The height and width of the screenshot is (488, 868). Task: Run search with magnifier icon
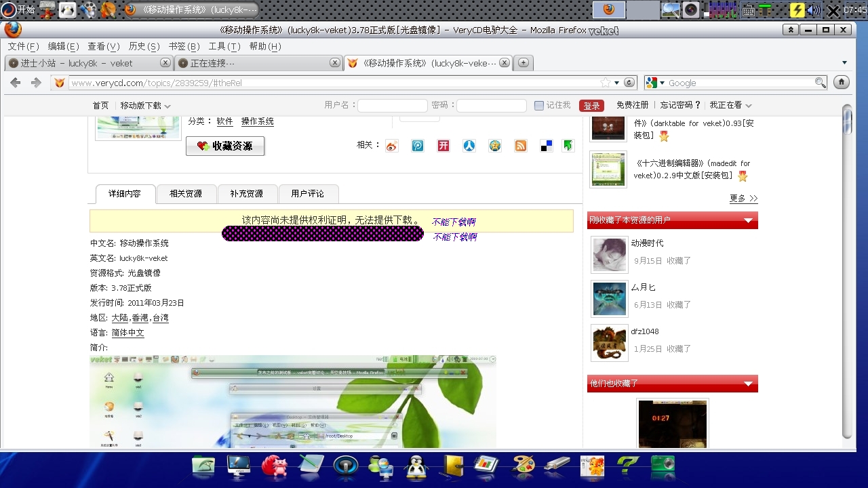[x=820, y=83]
